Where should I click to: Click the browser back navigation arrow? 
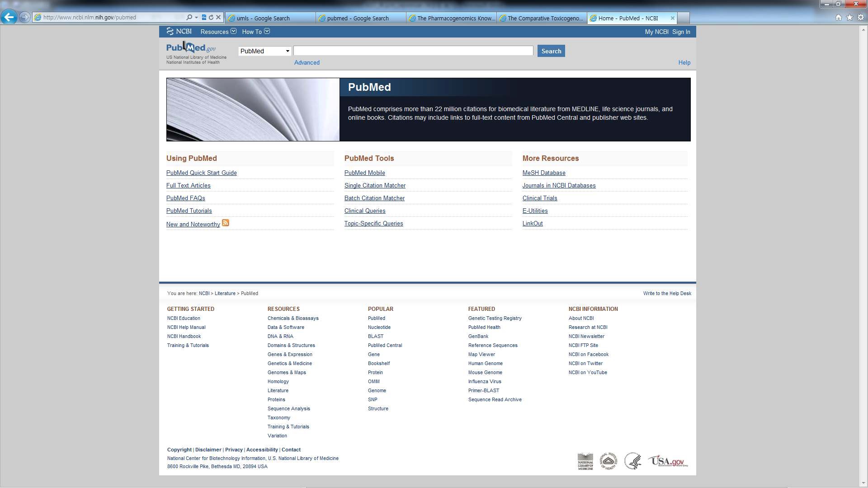(x=9, y=17)
